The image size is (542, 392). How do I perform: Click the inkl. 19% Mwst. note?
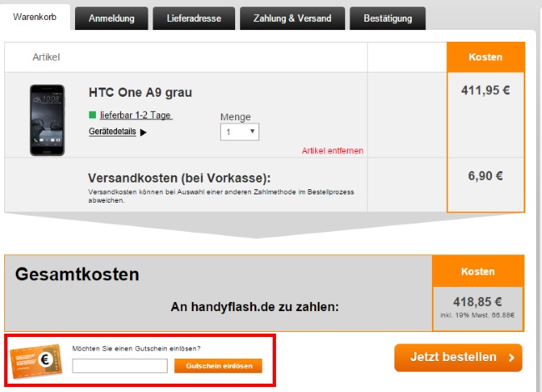click(477, 315)
